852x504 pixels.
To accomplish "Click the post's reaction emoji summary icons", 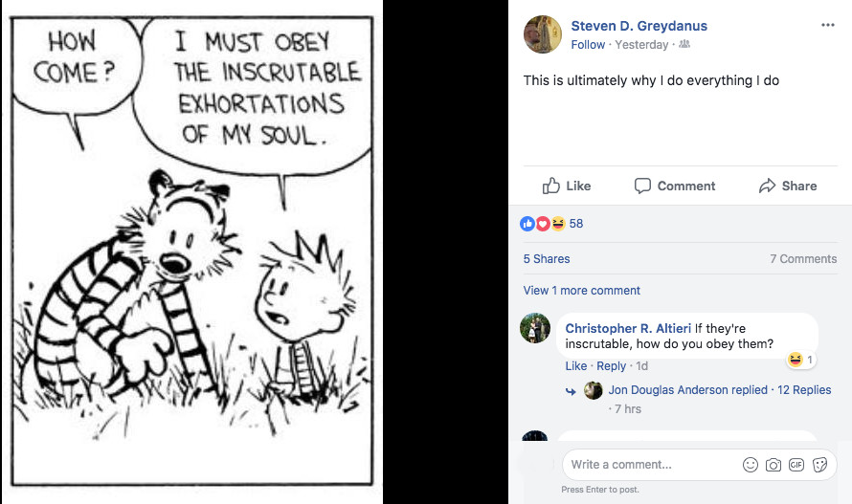I will (542, 223).
